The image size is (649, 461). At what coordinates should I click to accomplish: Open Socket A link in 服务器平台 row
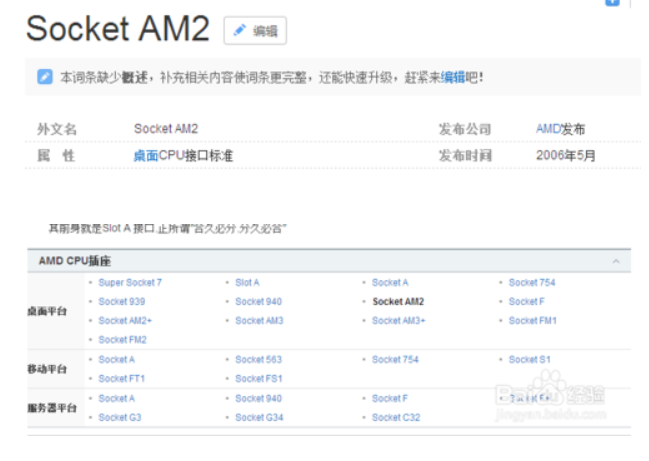(x=116, y=399)
